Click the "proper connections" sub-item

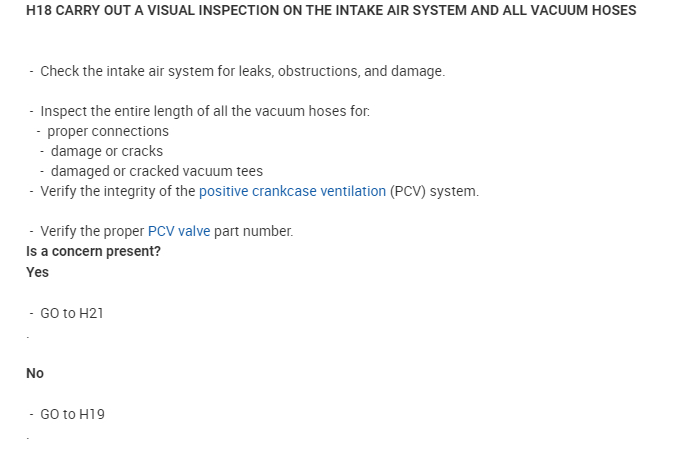108,131
